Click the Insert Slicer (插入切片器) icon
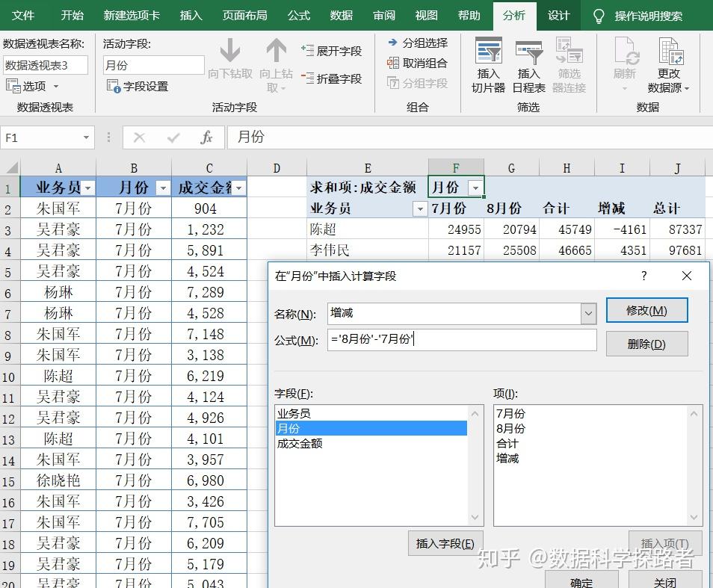The image size is (713, 588). coord(488,50)
